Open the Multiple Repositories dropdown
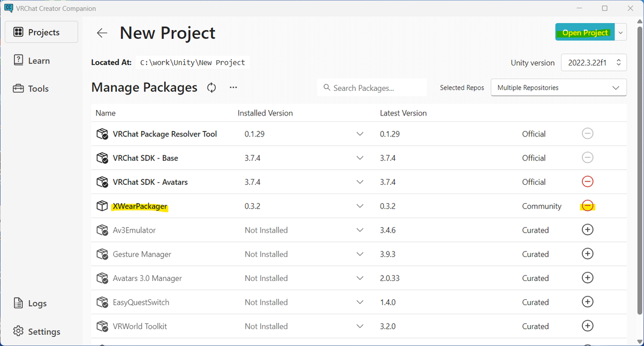This screenshot has width=644, height=346. click(x=559, y=88)
